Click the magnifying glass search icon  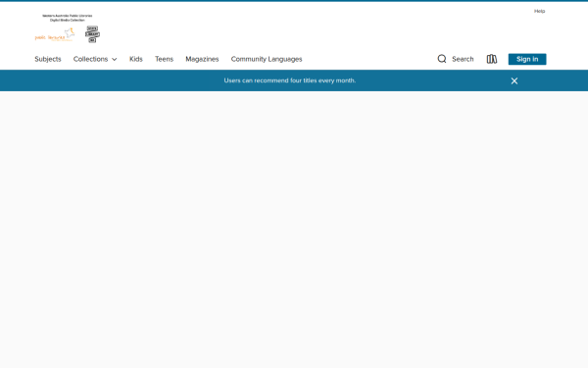pyautogui.click(x=442, y=59)
